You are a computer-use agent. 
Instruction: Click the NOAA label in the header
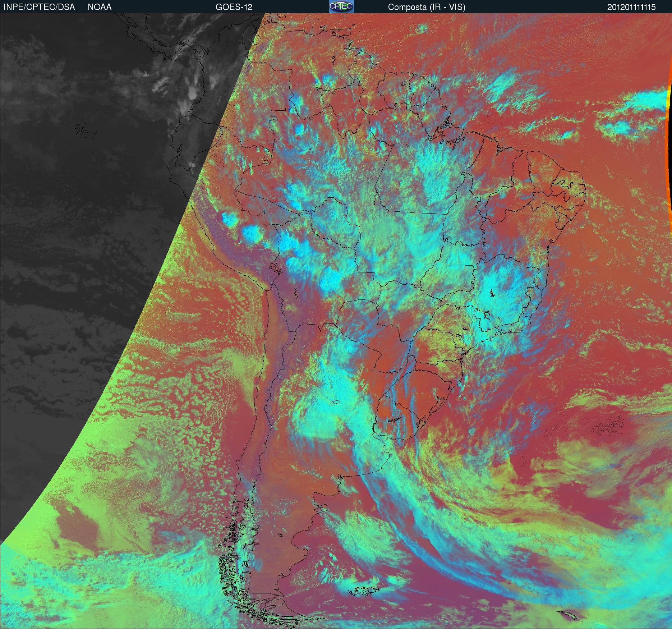pos(100,7)
